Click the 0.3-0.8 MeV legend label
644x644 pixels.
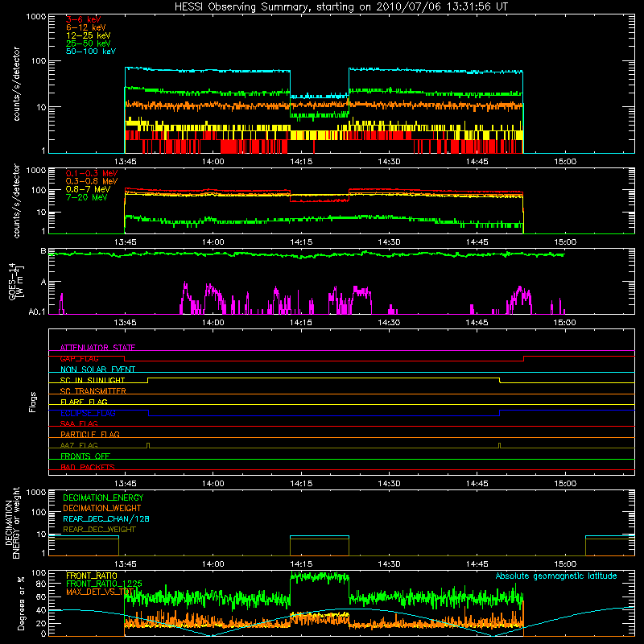[x=92, y=181]
